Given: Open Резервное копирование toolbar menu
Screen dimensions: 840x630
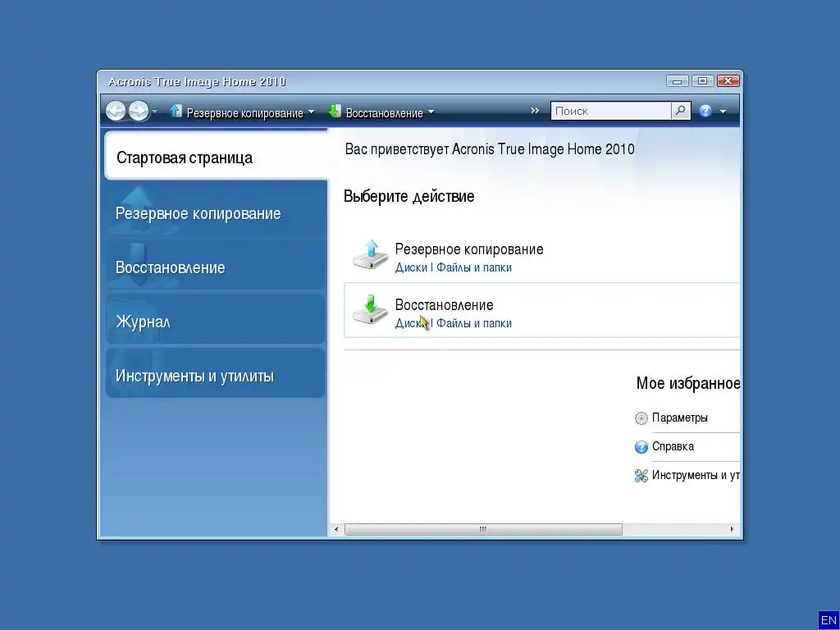Looking at the screenshot, I should pos(244,113).
